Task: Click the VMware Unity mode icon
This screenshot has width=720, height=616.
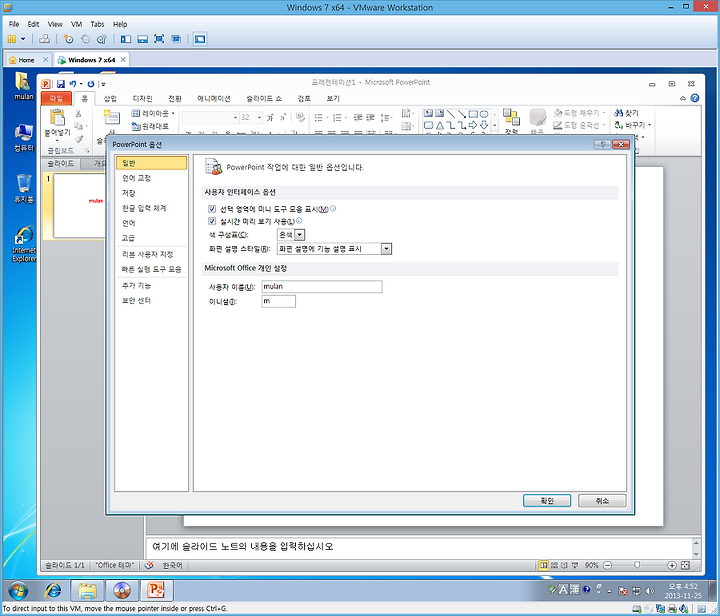Action: click(176, 39)
